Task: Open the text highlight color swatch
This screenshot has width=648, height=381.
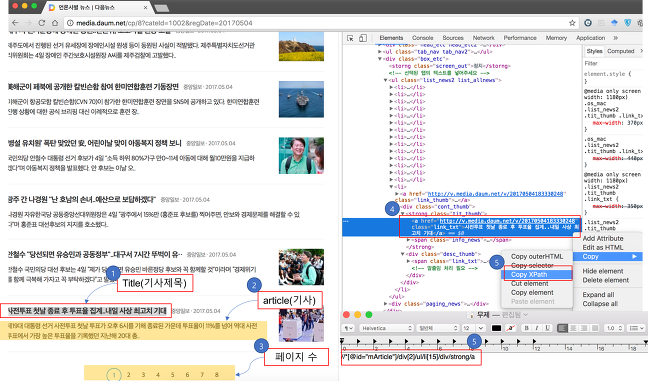Action: coord(511,328)
